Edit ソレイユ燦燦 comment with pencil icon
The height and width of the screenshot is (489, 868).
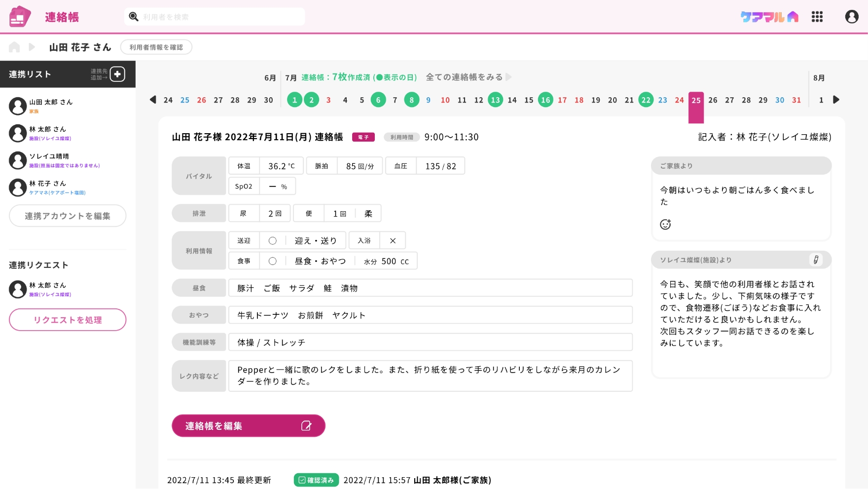(816, 260)
